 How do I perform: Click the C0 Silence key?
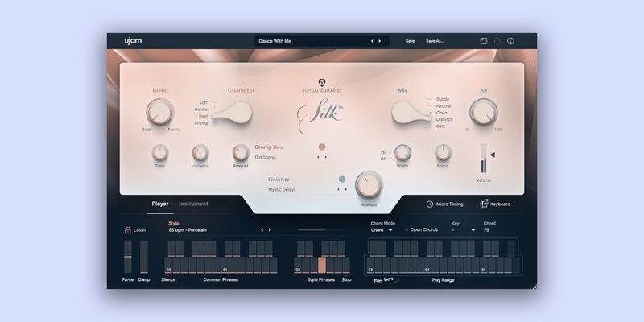(x=168, y=266)
